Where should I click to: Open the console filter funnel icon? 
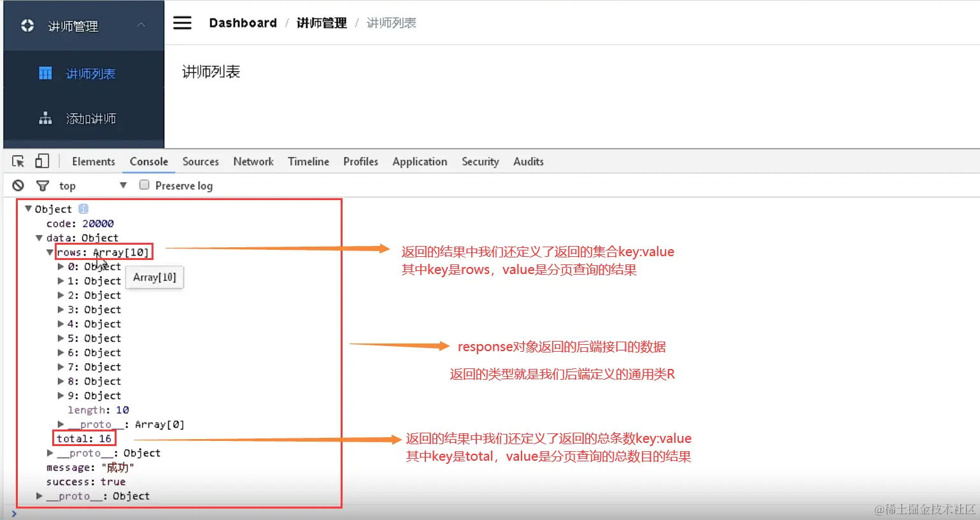(43, 185)
